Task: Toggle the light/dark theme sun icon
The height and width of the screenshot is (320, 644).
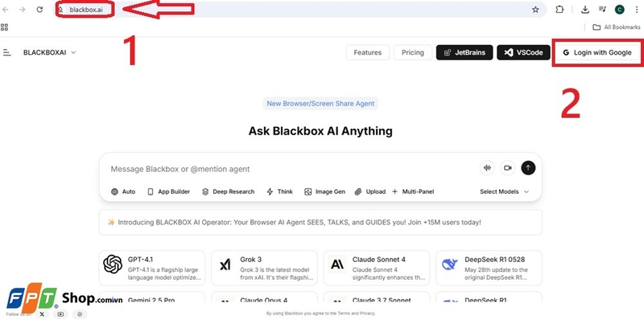Action: click(80, 314)
